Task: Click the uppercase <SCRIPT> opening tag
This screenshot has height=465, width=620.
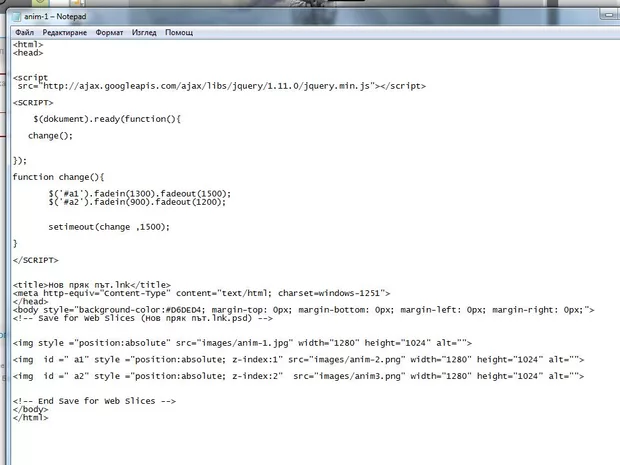Action: coord(33,102)
